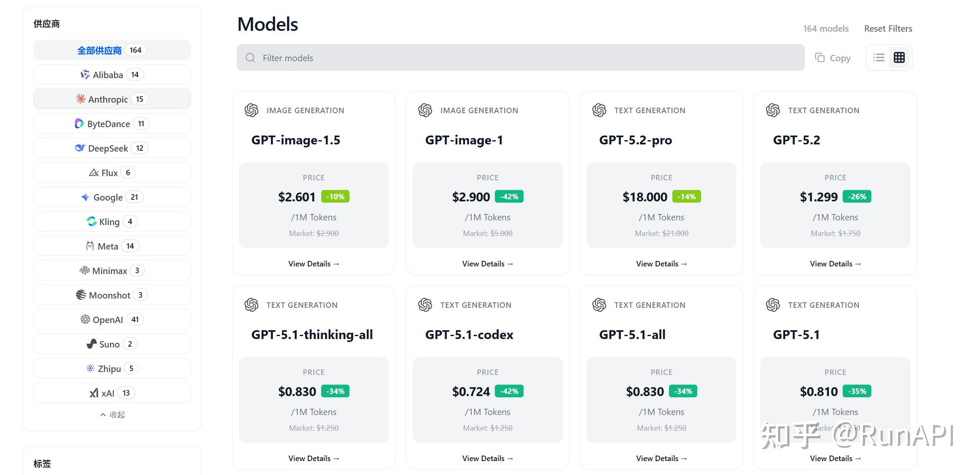Click the Kling logo icon in sidebar
Viewport: 980px width, 475px height.
tap(91, 222)
